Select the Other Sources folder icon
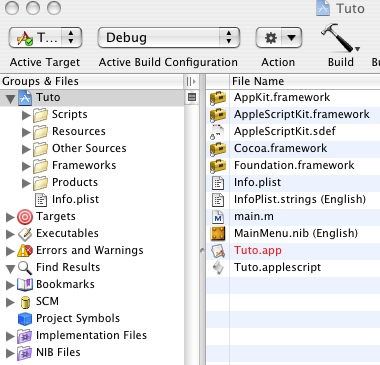Image resolution: width=380 pixels, height=365 pixels. (x=41, y=149)
